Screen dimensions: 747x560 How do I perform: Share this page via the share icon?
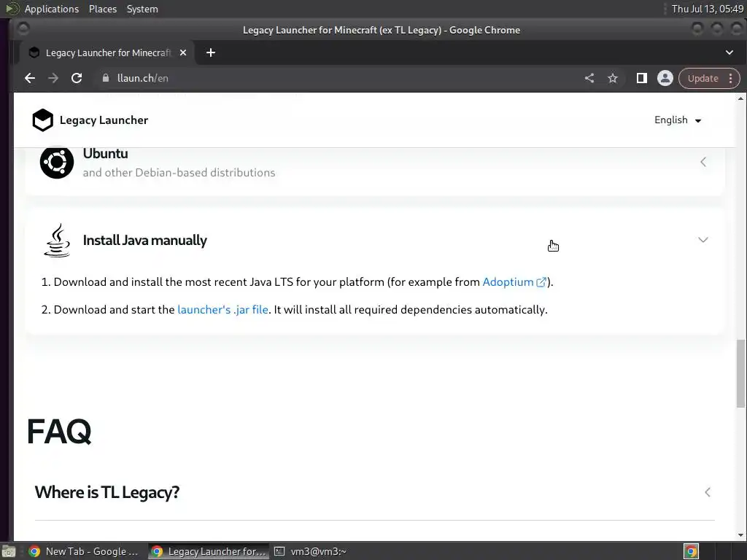pyautogui.click(x=589, y=78)
